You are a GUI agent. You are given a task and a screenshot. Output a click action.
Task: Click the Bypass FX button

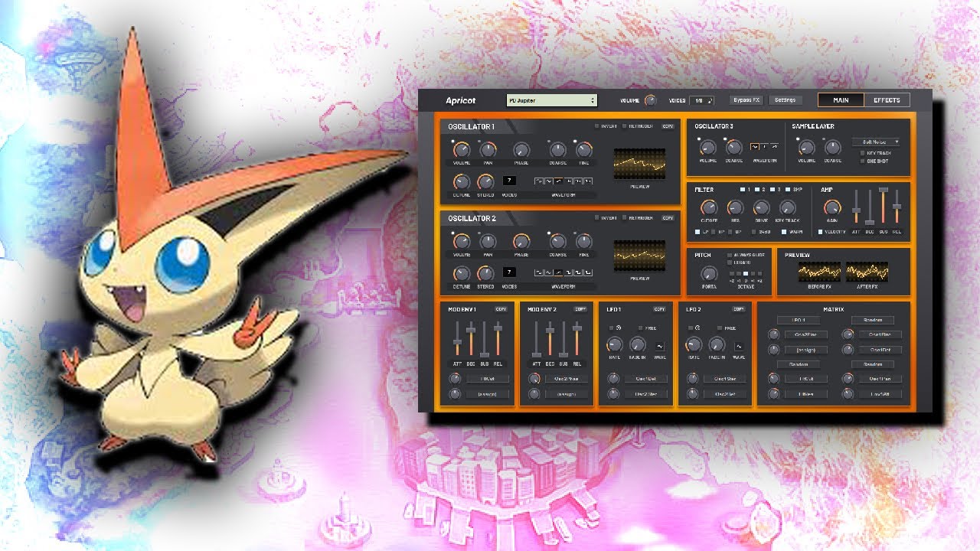pos(746,100)
